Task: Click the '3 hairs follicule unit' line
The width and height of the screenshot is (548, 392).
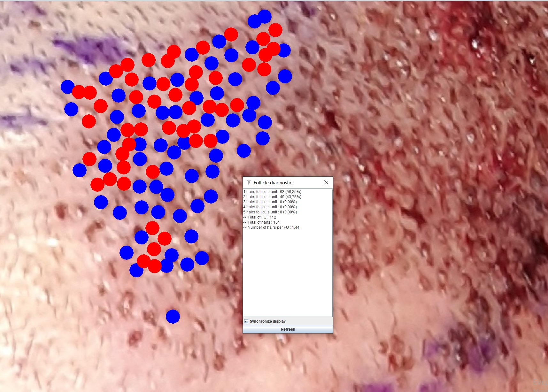Action: (x=270, y=202)
